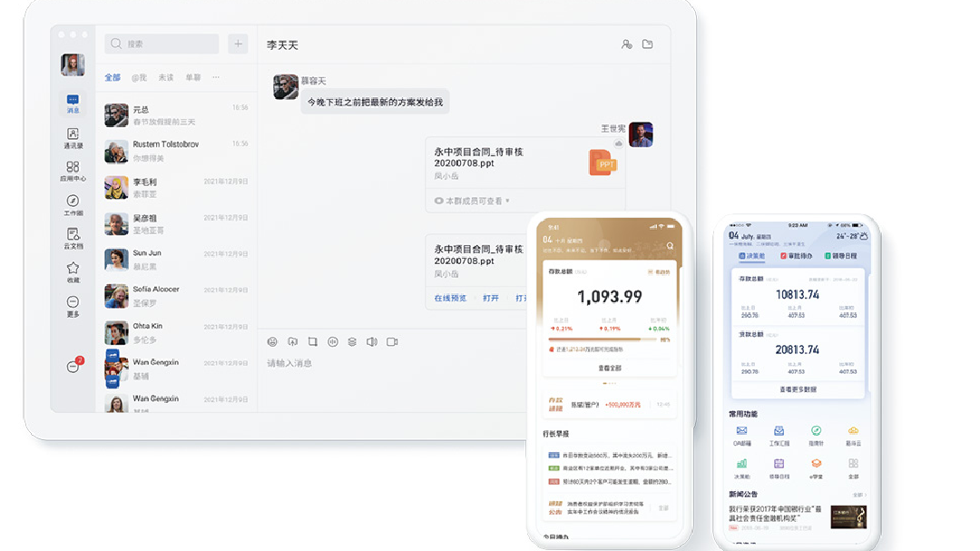
Task: Open the 通讯录 contacts icon
Action: click(x=73, y=137)
